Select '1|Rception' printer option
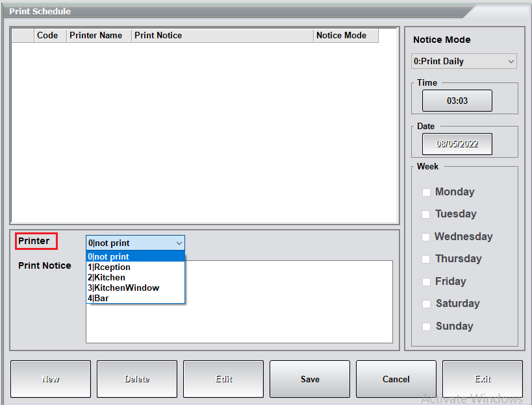The image size is (532, 405). click(135, 267)
